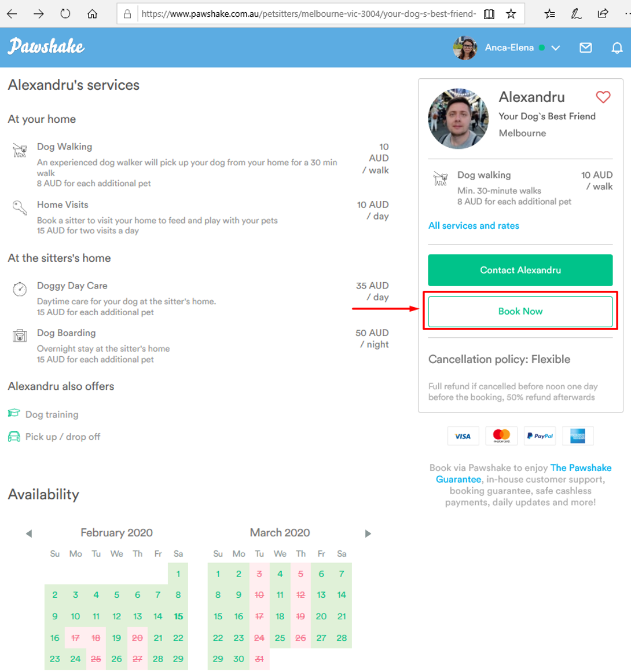Open the messages envelope icon

click(585, 48)
